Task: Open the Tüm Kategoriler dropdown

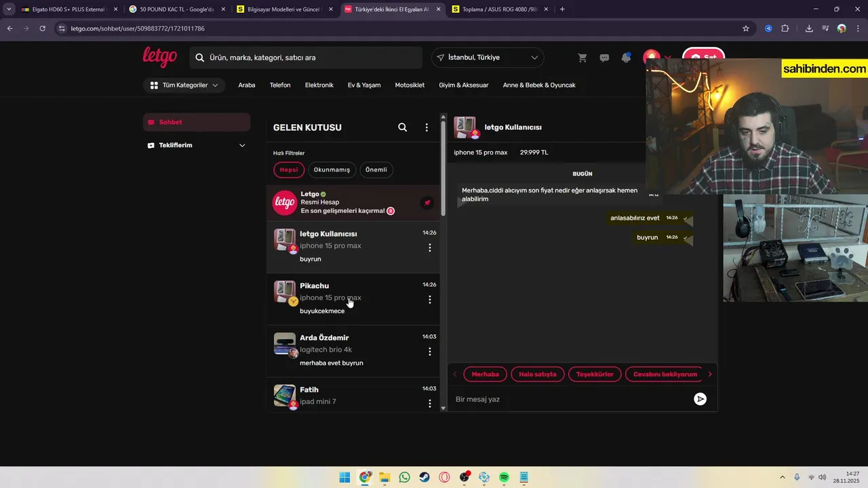Action: click(x=184, y=85)
